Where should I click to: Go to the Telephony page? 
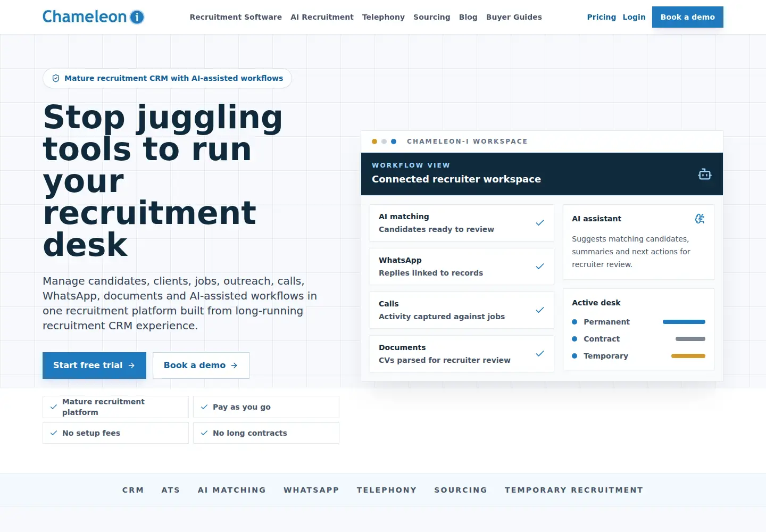[x=384, y=17]
